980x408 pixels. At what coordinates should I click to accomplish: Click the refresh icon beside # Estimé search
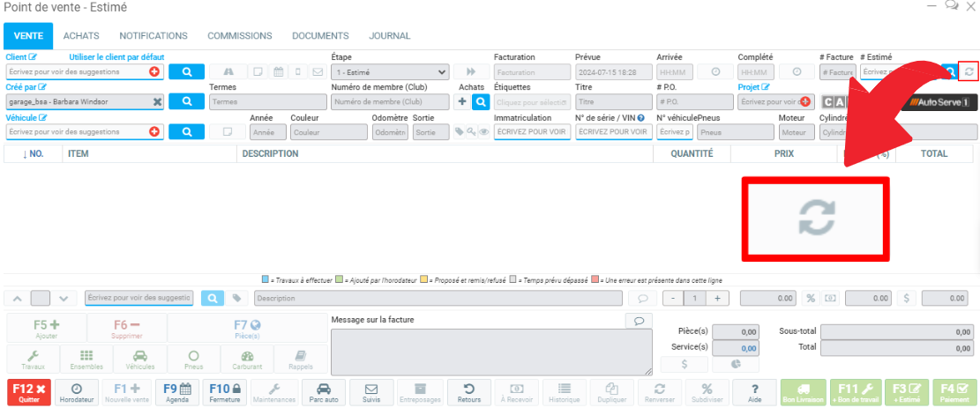click(x=969, y=71)
